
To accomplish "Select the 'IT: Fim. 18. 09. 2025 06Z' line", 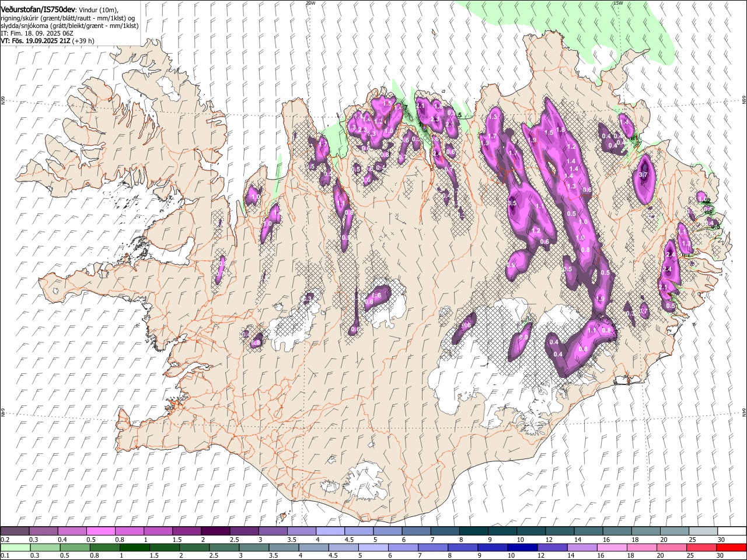I will pyautogui.click(x=38, y=33).
